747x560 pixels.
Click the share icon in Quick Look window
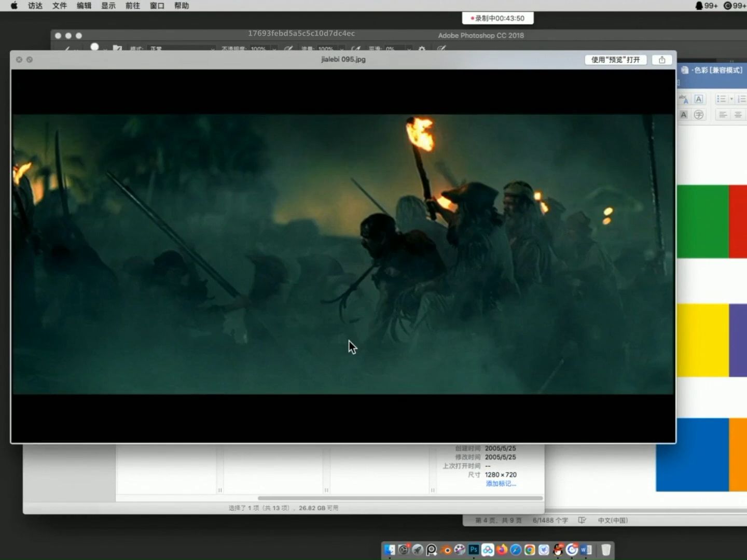tap(662, 60)
